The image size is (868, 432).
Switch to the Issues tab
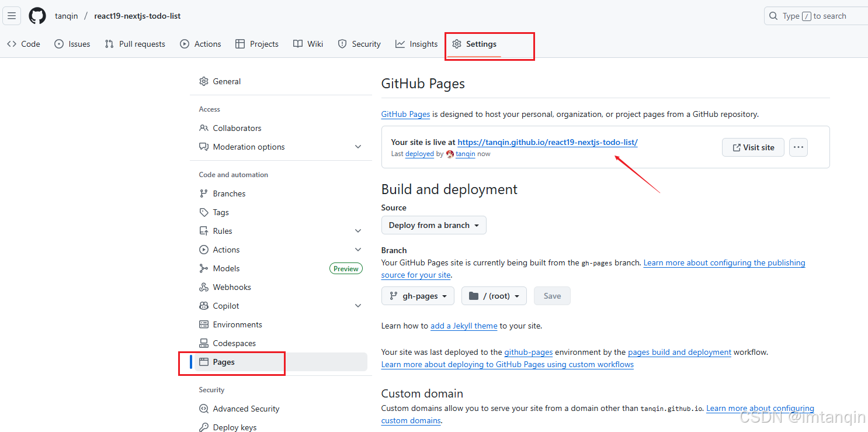point(72,44)
